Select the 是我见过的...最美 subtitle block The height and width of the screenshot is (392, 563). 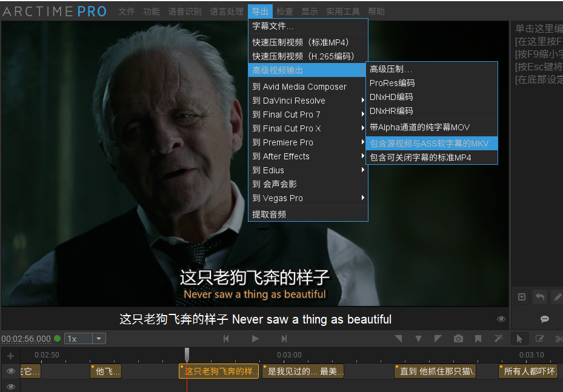coord(303,371)
